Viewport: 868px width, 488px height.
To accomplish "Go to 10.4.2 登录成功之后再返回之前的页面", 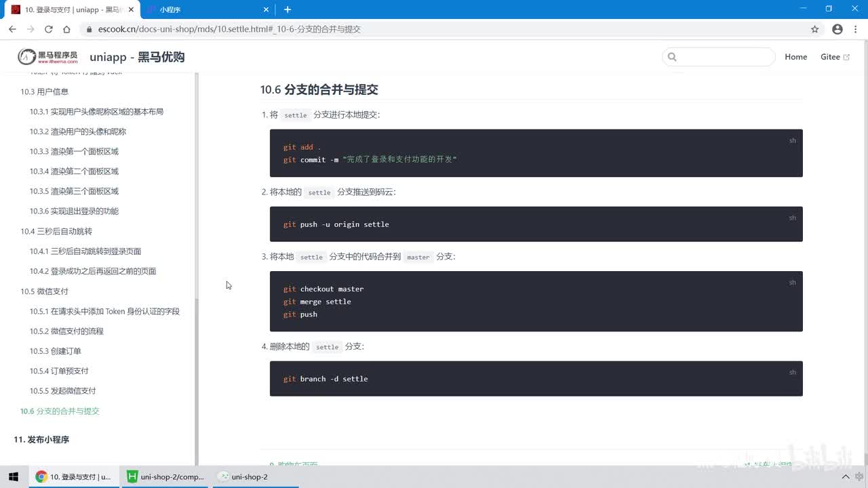I will (93, 271).
